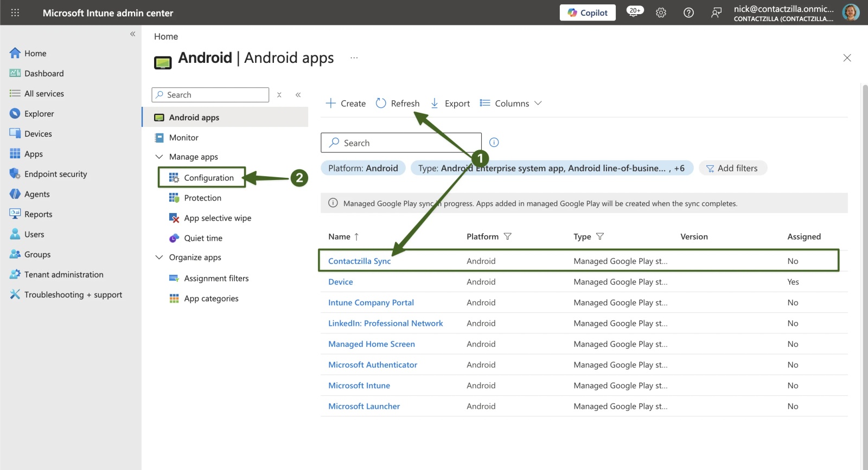Image resolution: width=868 pixels, height=470 pixels.
Task: Click the vertical scrollbar of the apps blade
Action: 865,276
